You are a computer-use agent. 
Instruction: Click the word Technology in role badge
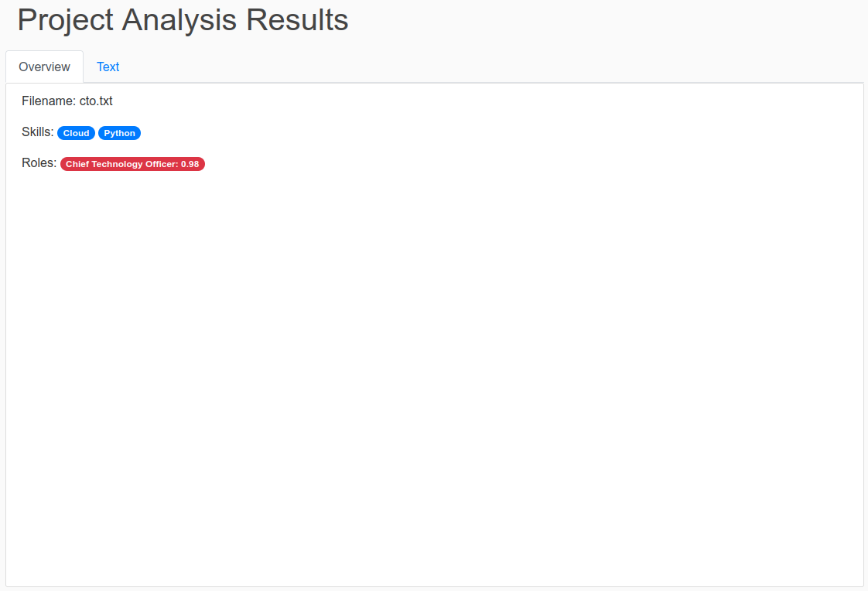click(117, 164)
